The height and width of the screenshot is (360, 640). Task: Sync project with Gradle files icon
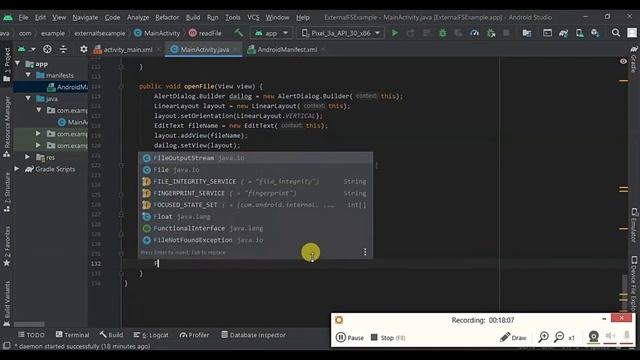tap(563, 33)
